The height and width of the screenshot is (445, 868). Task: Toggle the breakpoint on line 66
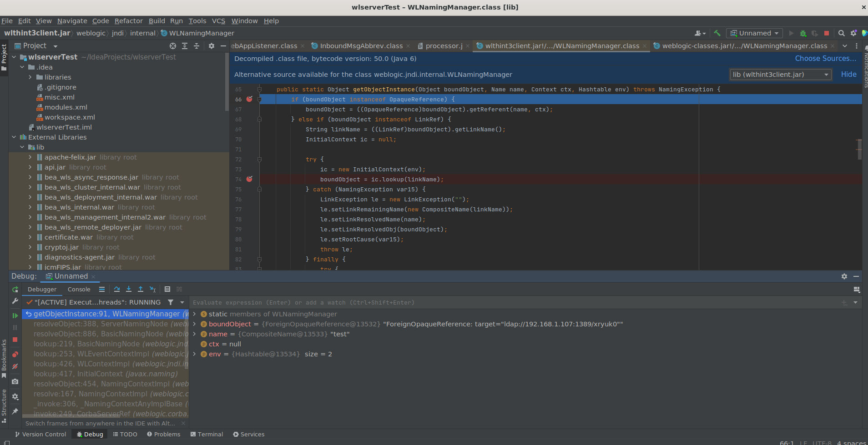coord(249,99)
